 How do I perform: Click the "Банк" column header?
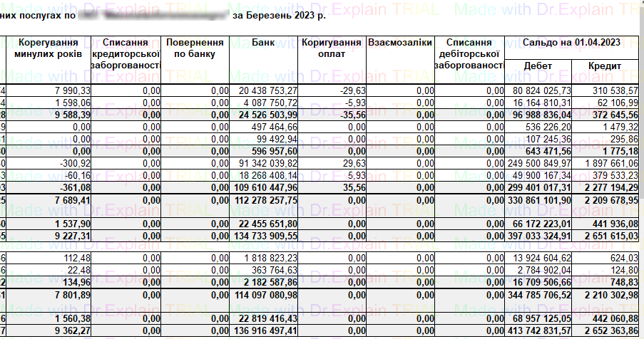262,43
